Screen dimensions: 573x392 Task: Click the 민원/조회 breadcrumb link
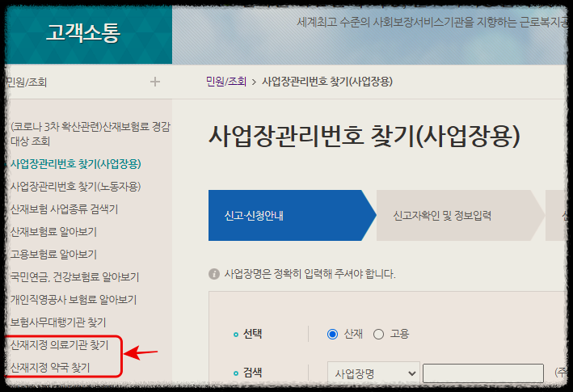pyautogui.click(x=226, y=81)
